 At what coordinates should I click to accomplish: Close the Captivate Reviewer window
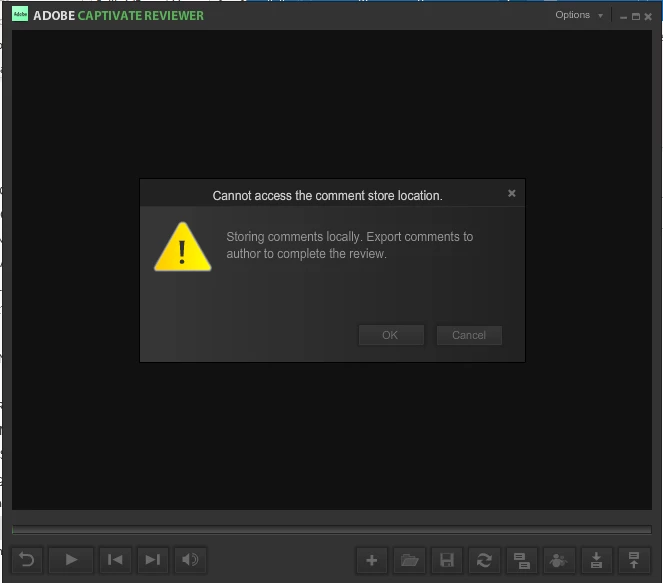click(648, 16)
